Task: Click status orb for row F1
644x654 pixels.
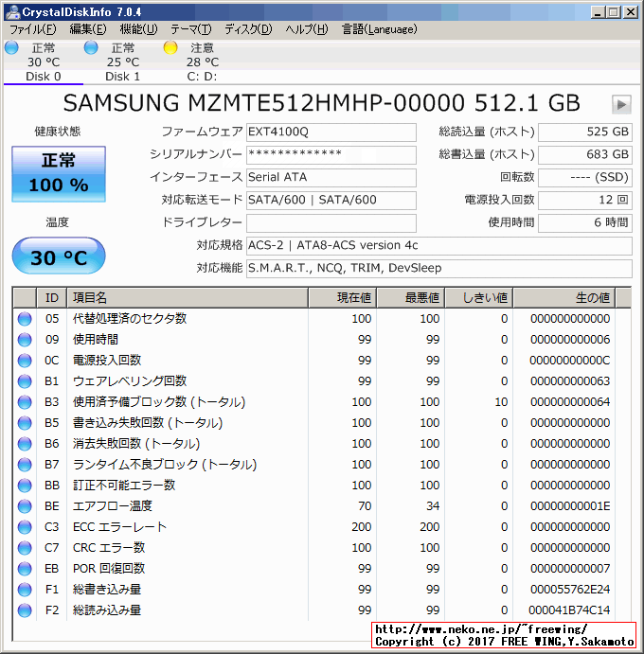Action: click(25, 590)
